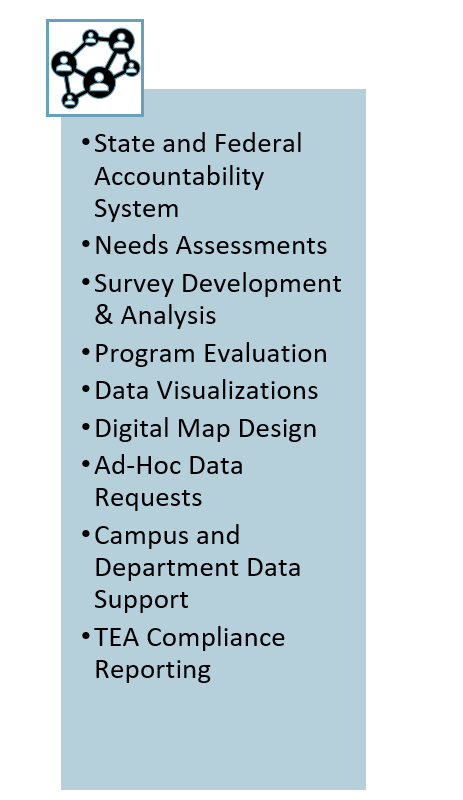Click the bullet point before Needs Assessments
463x800 pixels.
click(85, 244)
